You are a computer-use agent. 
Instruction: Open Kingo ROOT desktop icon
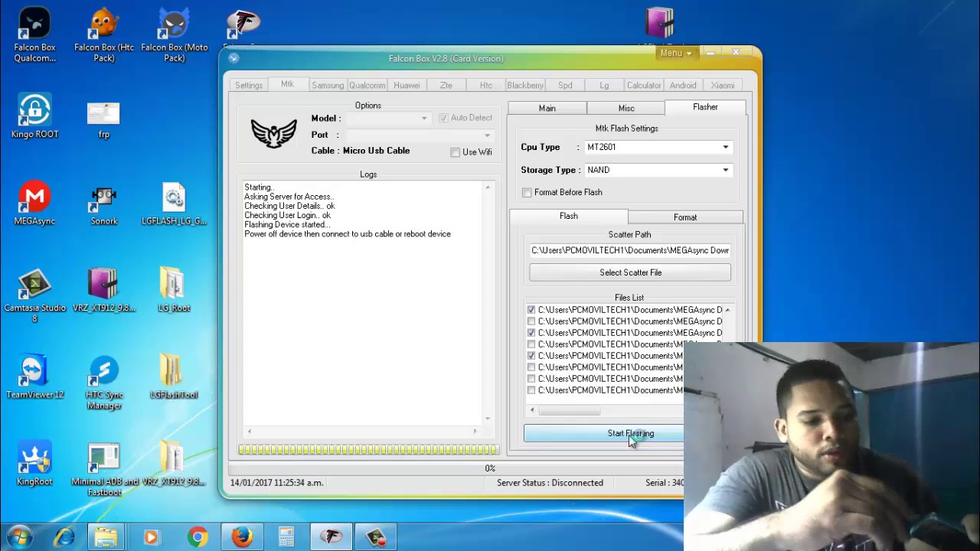(x=34, y=116)
